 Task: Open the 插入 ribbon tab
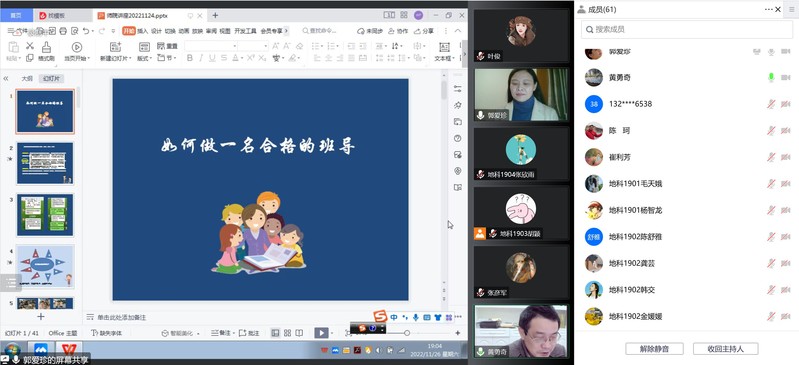pyautogui.click(x=143, y=31)
